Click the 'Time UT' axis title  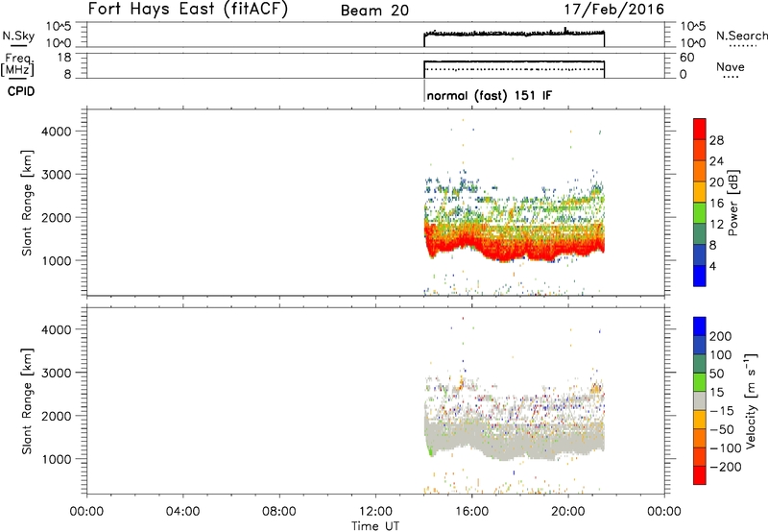coord(375,526)
